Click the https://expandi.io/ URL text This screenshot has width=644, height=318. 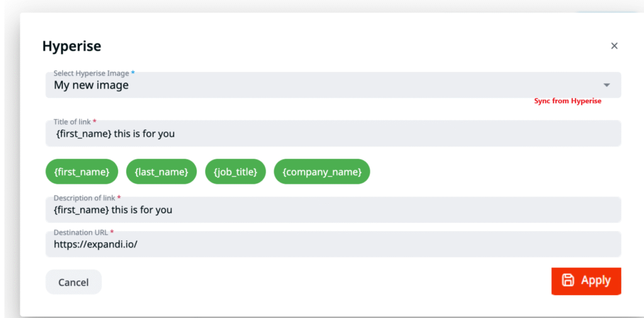[96, 245]
